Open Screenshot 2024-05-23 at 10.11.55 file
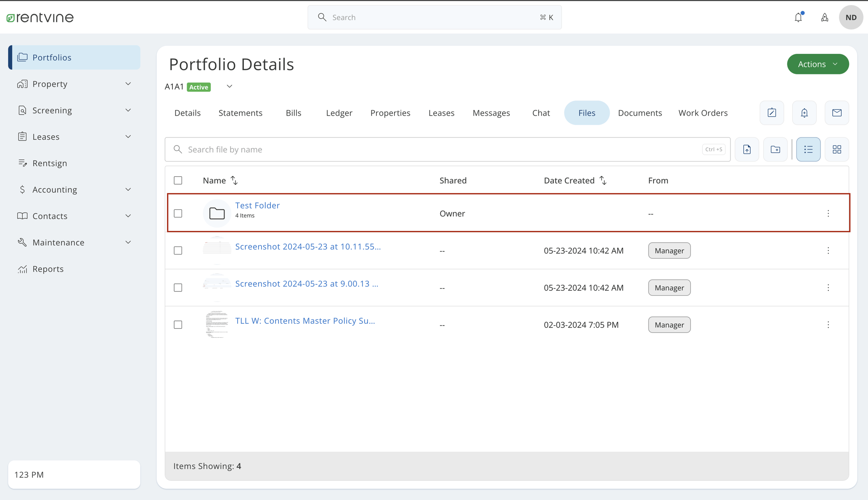The height and width of the screenshot is (500, 868). pos(308,246)
